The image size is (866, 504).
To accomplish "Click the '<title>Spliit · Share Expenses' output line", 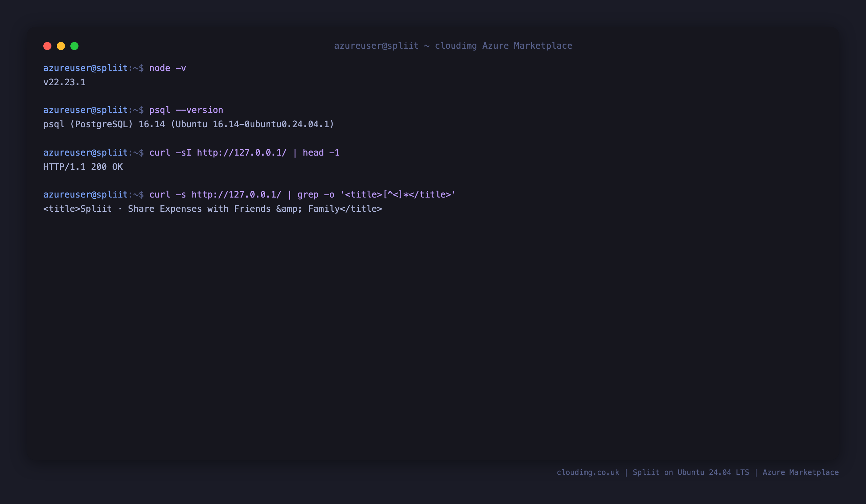I will 213,209.
